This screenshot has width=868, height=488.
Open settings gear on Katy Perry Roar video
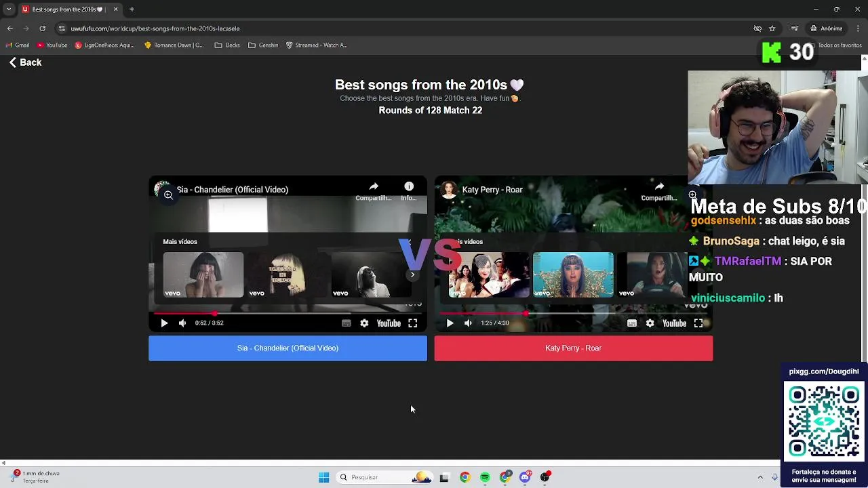650,323
